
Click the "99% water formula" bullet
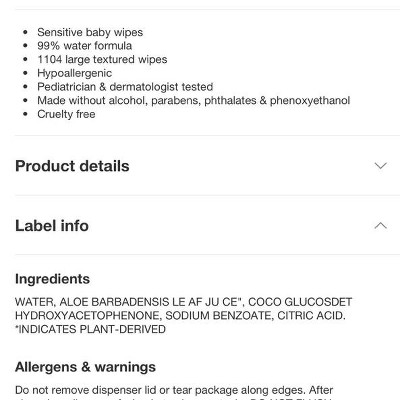pyautogui.click(x=84, y=46)
